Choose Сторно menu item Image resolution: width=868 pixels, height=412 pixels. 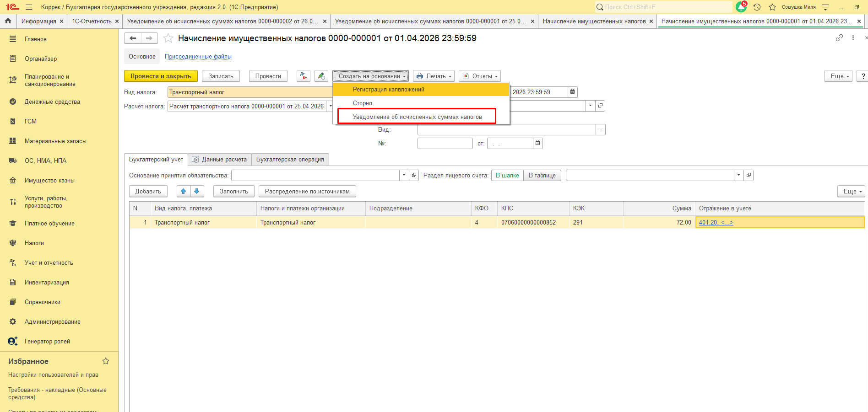tap(421, 103)
